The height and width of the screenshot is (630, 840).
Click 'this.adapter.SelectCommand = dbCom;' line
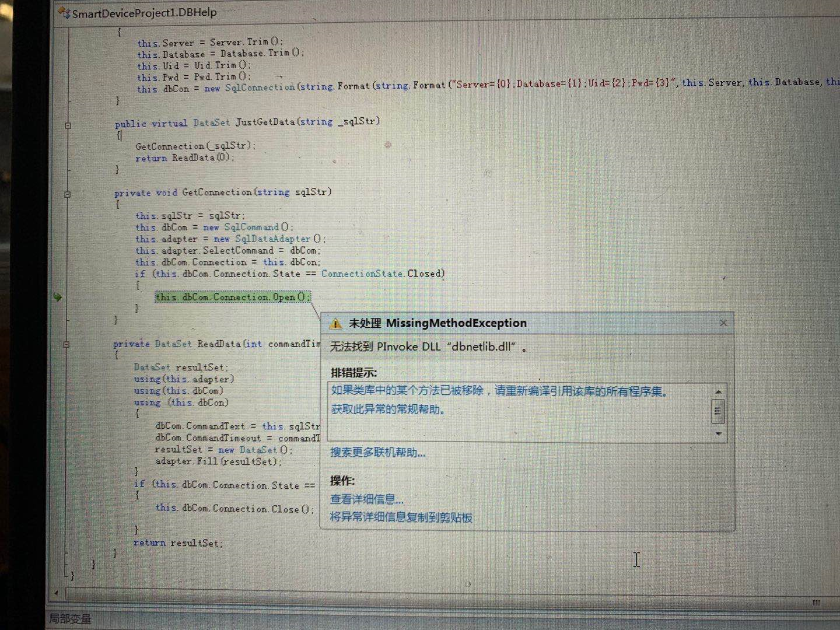pos(228,251)
